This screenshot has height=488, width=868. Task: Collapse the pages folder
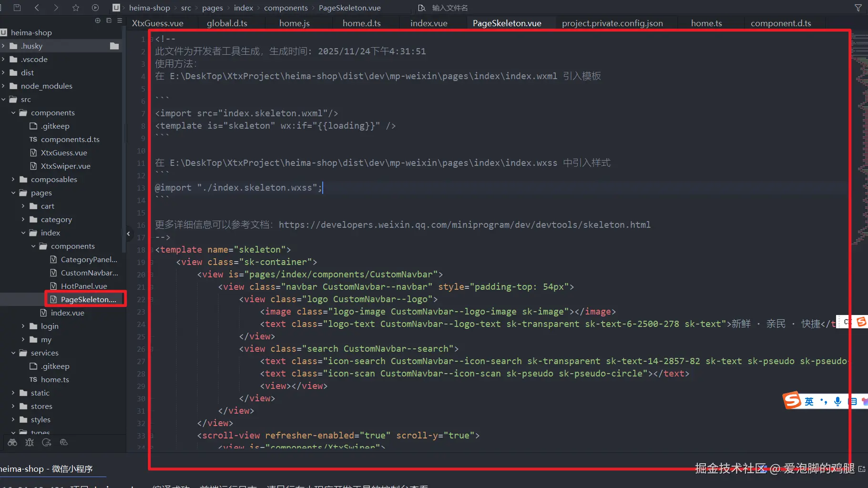click(13, 193)
